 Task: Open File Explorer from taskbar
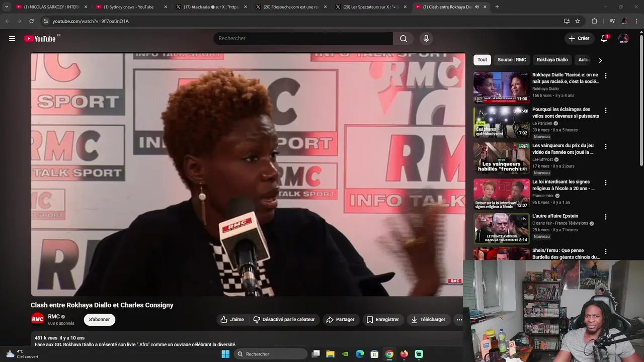(330, 354)
